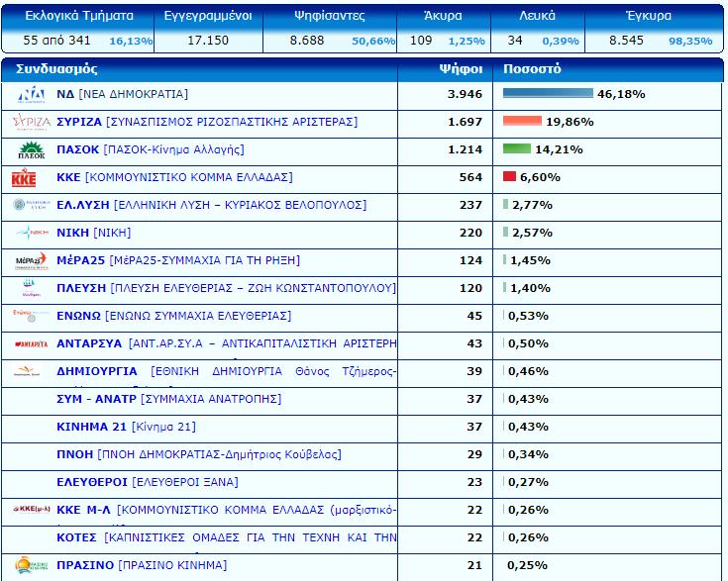Click the ΣΥΡΙΖΑ party logo
This screenshot has width=728, height=581.
(x=30, y=123)
